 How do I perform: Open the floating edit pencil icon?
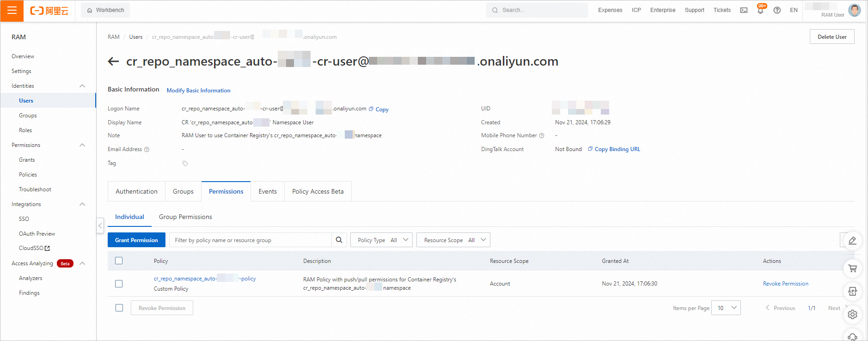click(x=853, y=241)
